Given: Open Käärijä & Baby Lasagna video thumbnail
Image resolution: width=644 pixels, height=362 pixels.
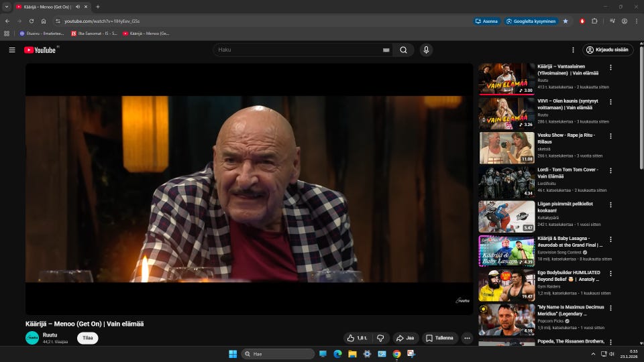Looking at the screenshot, I should coord(506,251).
